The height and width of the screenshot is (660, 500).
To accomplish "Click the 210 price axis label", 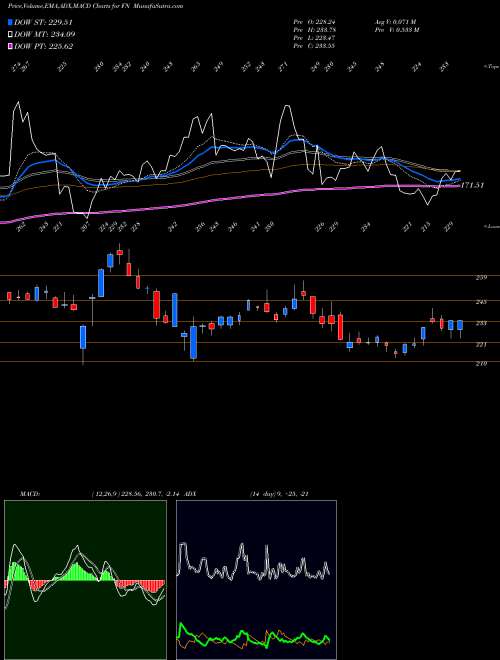I will click(x=481, y=363).
